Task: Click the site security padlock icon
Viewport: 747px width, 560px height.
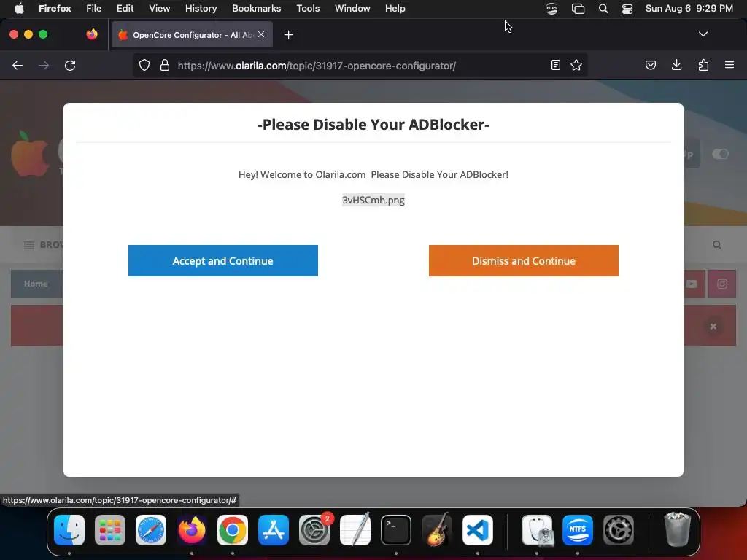Action: pyautogui.click(x=165, y=65)
